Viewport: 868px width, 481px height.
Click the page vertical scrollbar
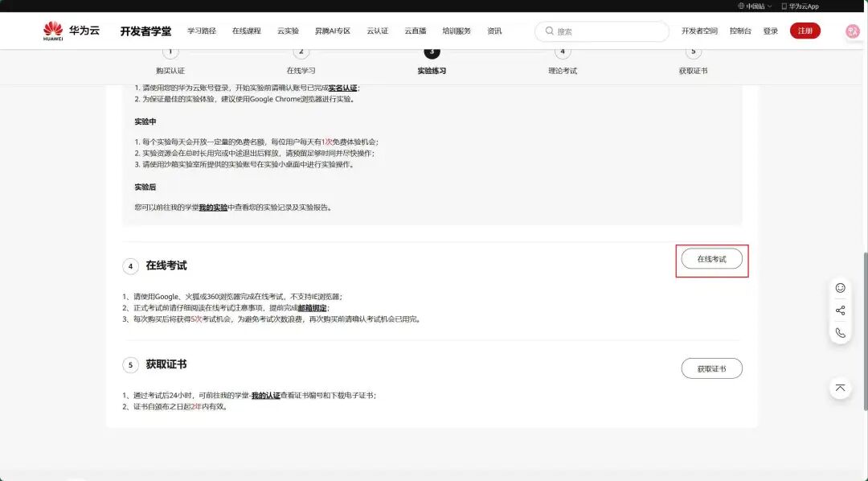[866, 331]
